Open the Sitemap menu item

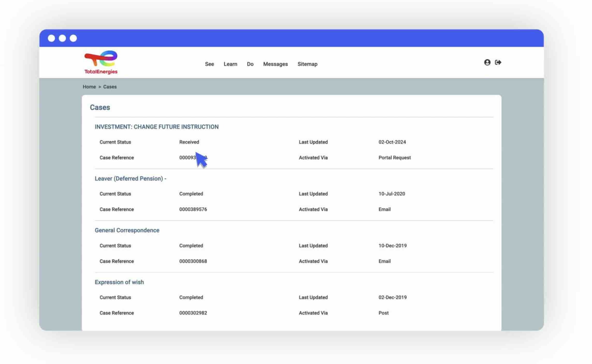[x=307, y=64]
